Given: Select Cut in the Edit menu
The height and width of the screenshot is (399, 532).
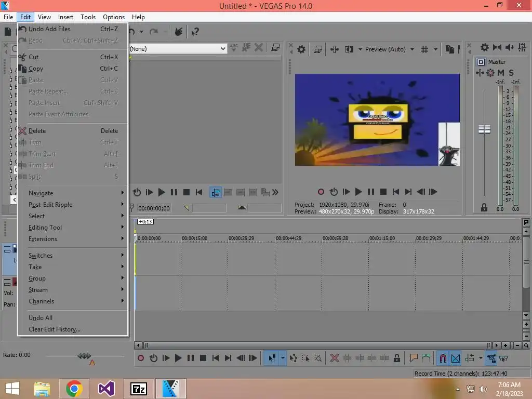Looking at the screenshot, I should pos(73,57).
